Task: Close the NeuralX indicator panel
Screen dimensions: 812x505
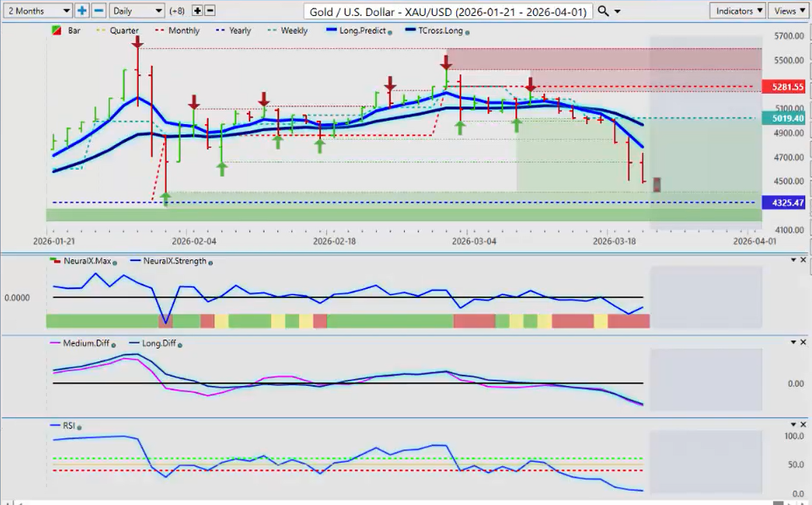Action: click(x=804, y=260)
